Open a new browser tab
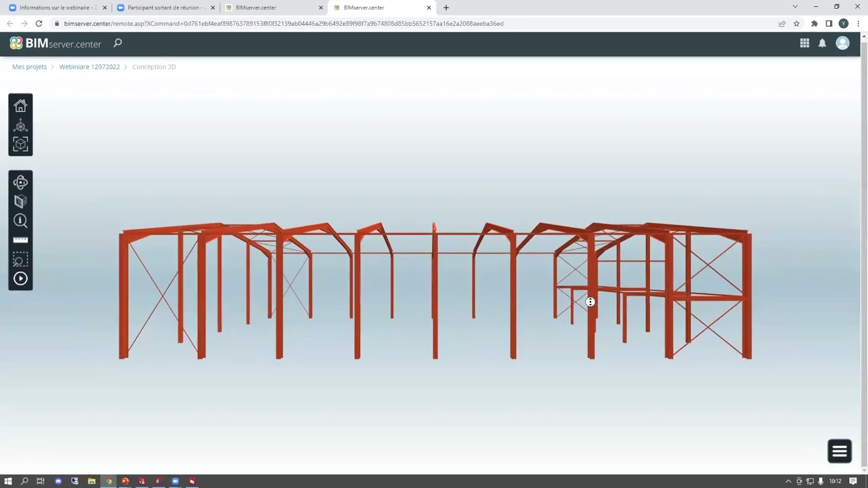Image resolution: width=868 pixels, height=488 pixels. [x=446, y=7]
